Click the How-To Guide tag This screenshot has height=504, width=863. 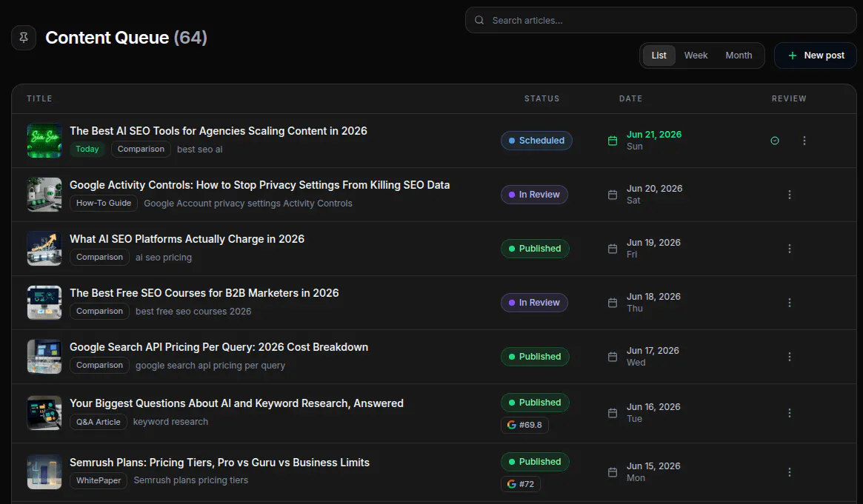[x=104, y=204]
